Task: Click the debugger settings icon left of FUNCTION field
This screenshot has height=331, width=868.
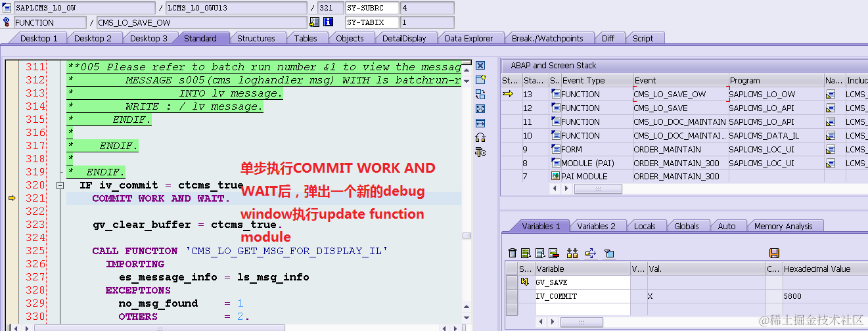Action: click(7, 22)
